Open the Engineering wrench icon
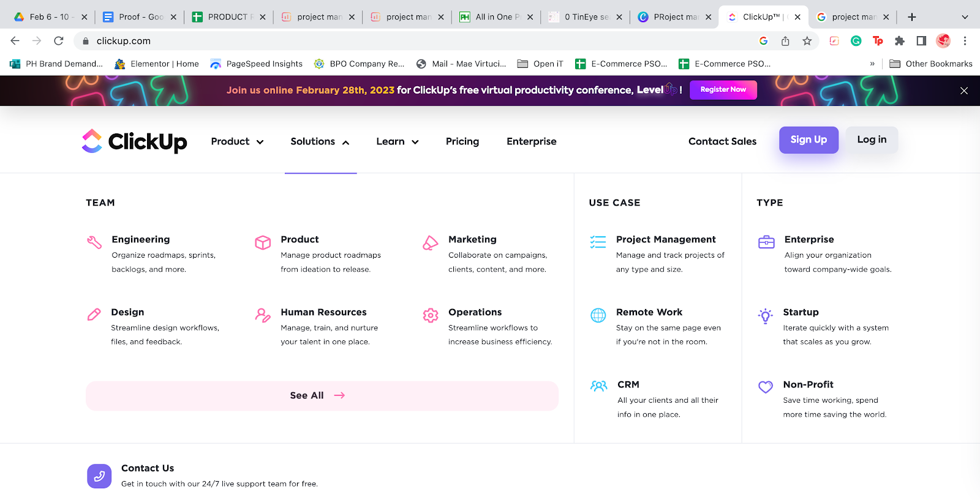 tap(94, 242)
